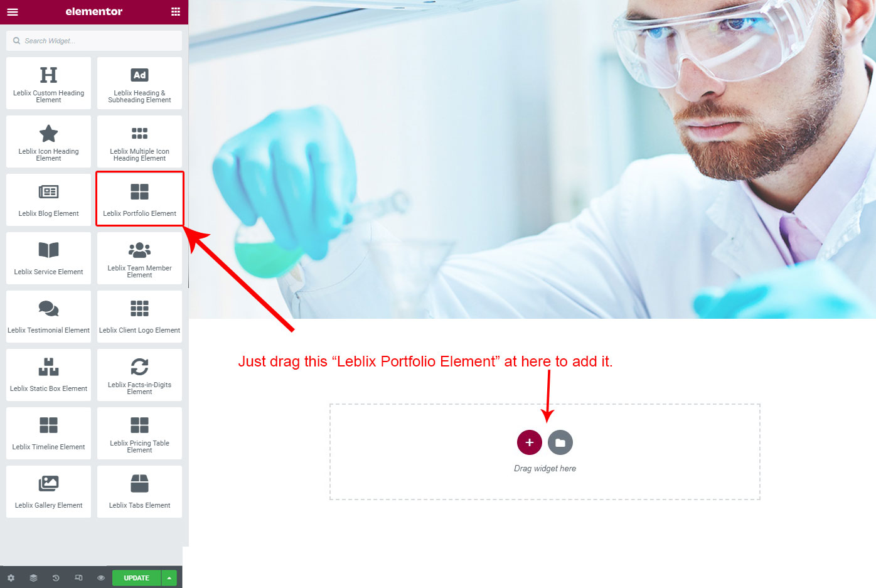The width and height of the screenshot is (876, 588).
Task: Open page settings gear in footer
Action: 11,578
